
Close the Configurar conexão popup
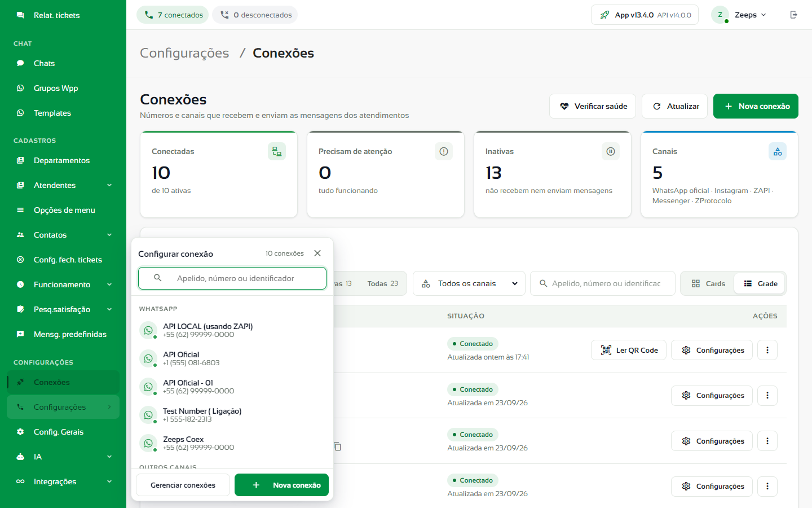coord(317,253)
